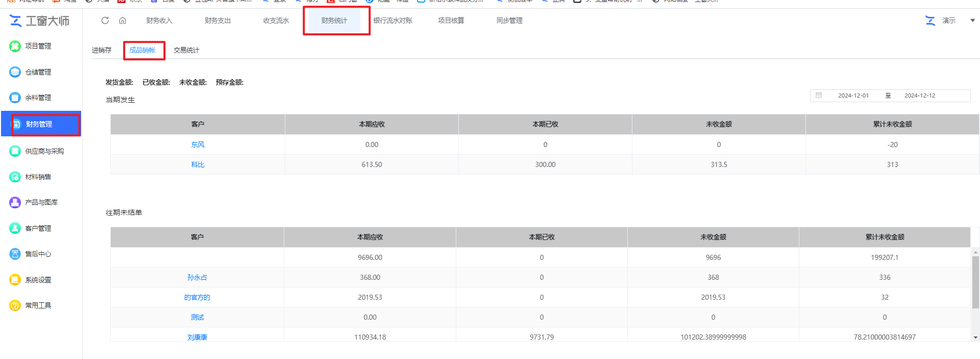Switch to 银行流水对账 tab
The height and width of the screenshot is (359, 980).
coord(393,20)
